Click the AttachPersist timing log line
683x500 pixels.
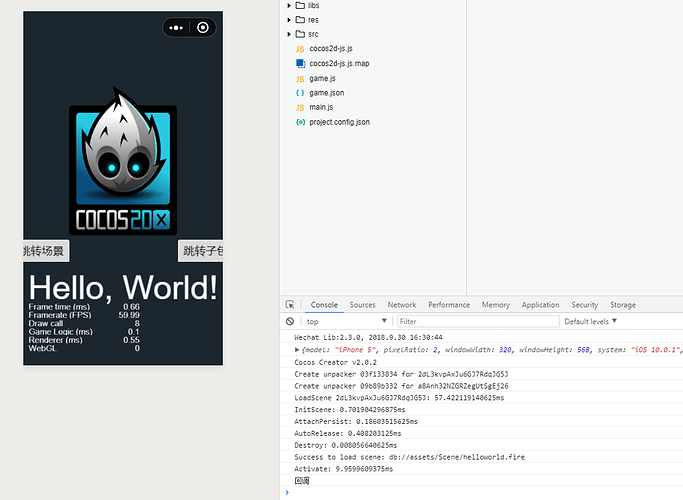coord(356,422)
